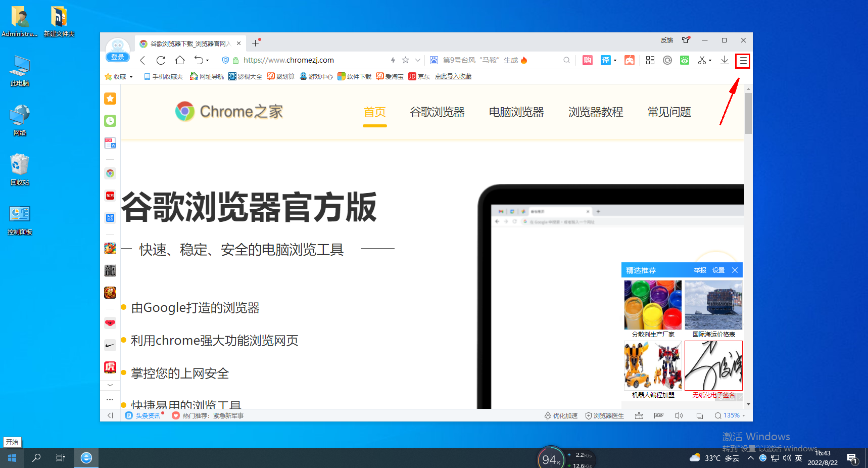The width and height of the screenshot is (868, 468).
Task: Open 京东 bookmark
Action: (x=419, y=77)
